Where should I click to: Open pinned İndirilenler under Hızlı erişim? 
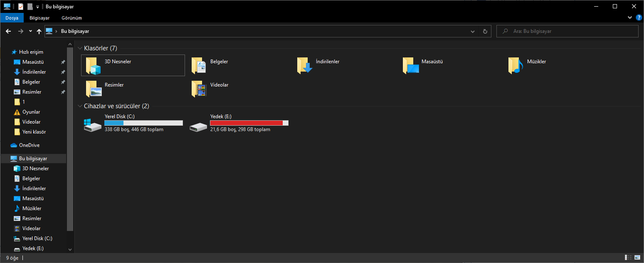(x=33, y=72)
